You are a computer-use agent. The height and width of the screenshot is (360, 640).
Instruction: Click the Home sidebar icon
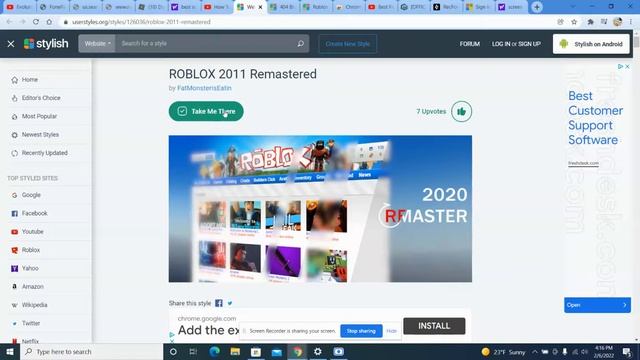(x=15, y=80)
